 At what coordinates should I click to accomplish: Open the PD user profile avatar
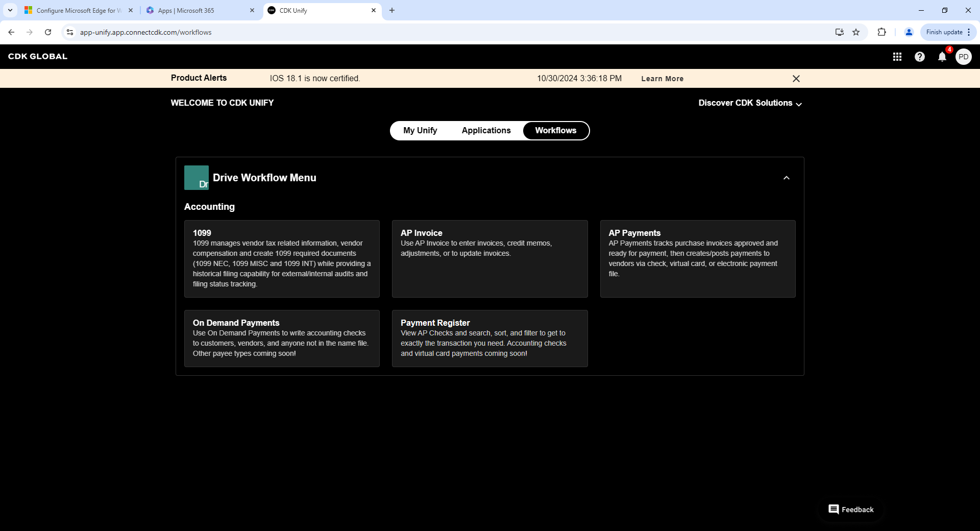tap(964, 57)
